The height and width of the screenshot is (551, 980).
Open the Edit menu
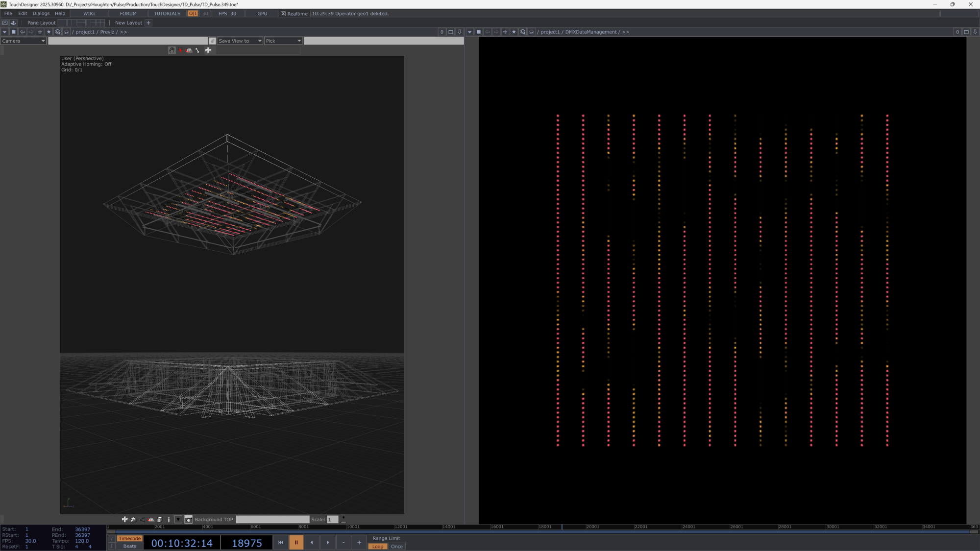tap(23, 14)
